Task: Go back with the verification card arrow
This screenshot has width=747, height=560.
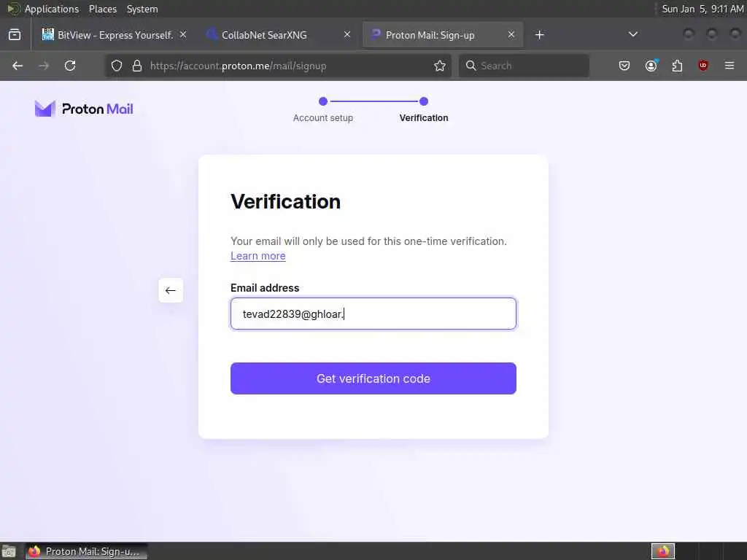Action: (x=171, y=290)
